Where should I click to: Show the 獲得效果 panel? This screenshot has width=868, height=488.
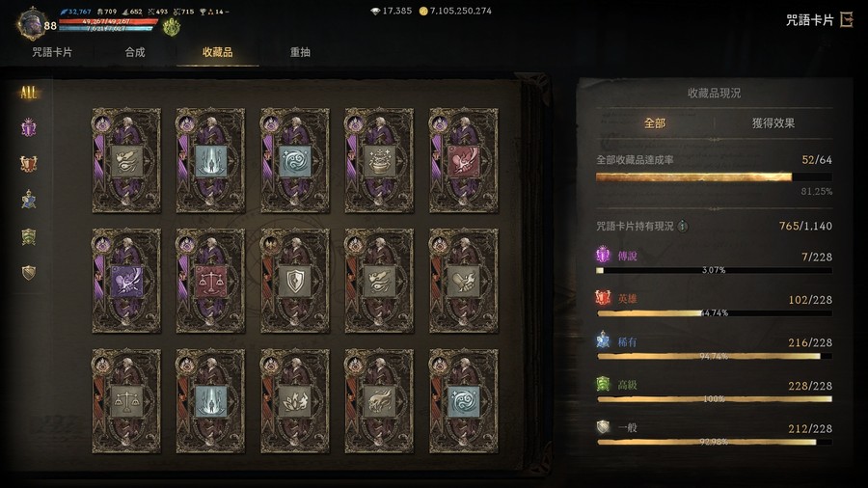[x=773, y=122]
